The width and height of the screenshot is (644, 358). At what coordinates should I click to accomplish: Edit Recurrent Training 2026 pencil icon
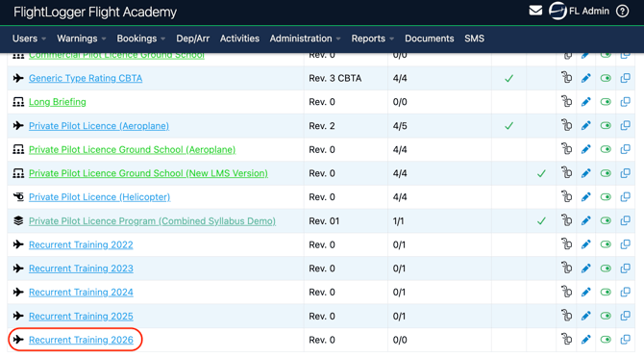[585, 340]
